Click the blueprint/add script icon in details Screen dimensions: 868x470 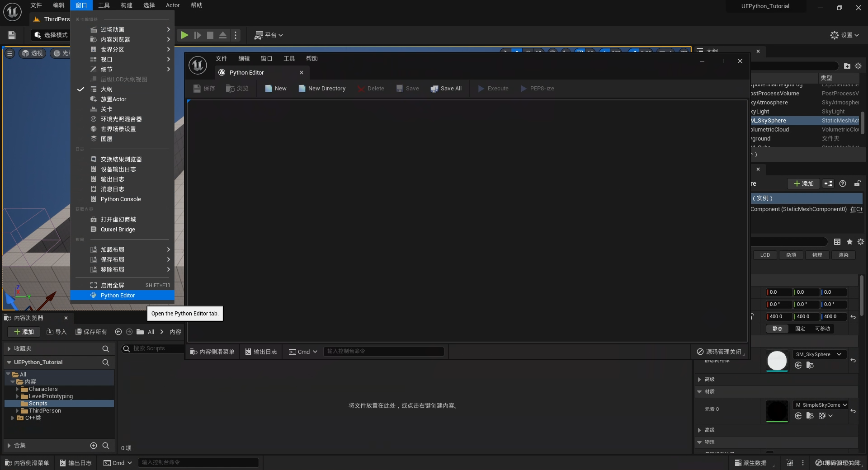pyautogui.click(x=828, y=183)
